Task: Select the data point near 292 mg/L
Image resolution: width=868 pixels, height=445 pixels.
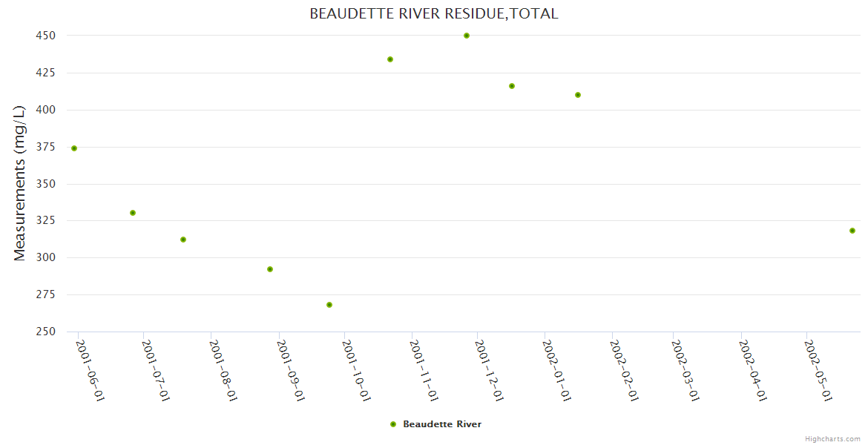Action: coord(270,269)
